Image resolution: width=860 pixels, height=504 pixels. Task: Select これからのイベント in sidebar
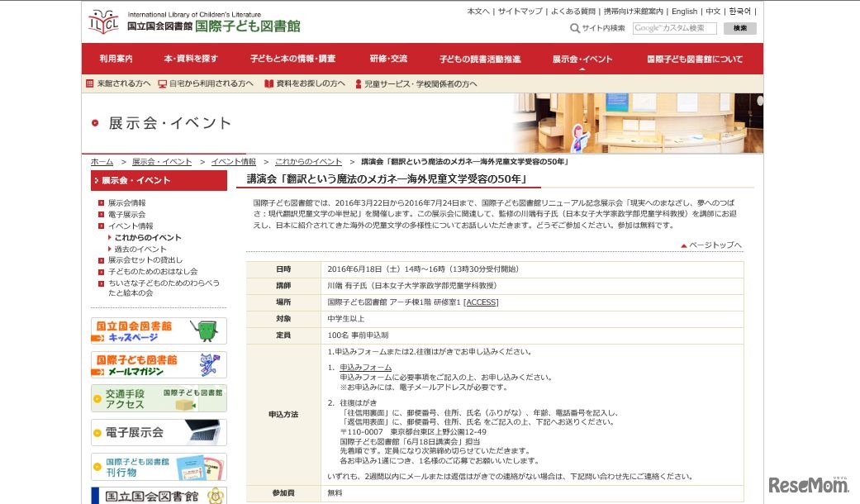click(148, 237)
